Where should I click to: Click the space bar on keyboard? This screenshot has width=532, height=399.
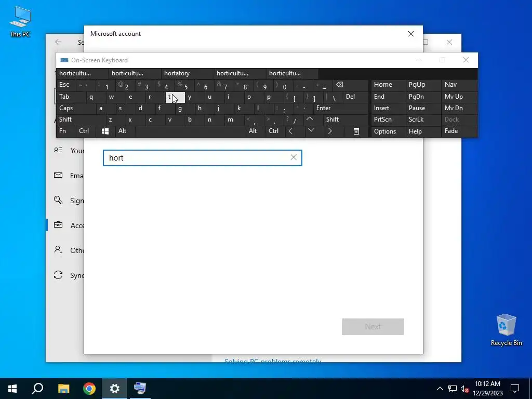point(190,131)
